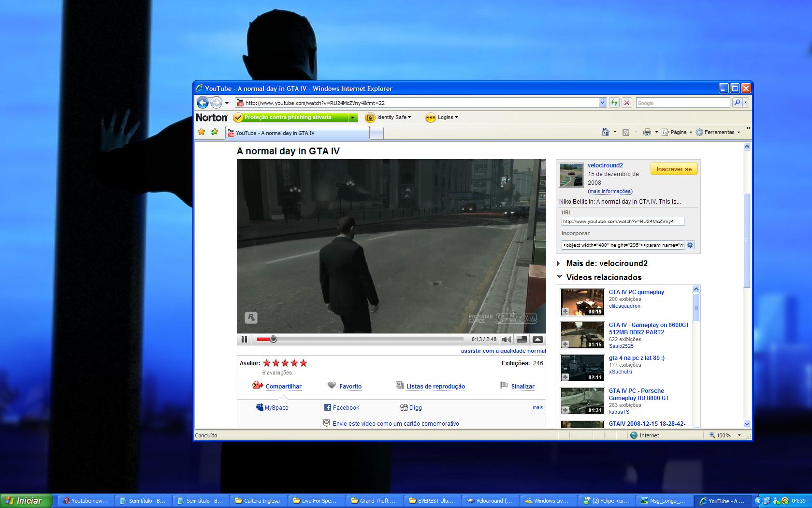Show more command bar items chevron

748,128
